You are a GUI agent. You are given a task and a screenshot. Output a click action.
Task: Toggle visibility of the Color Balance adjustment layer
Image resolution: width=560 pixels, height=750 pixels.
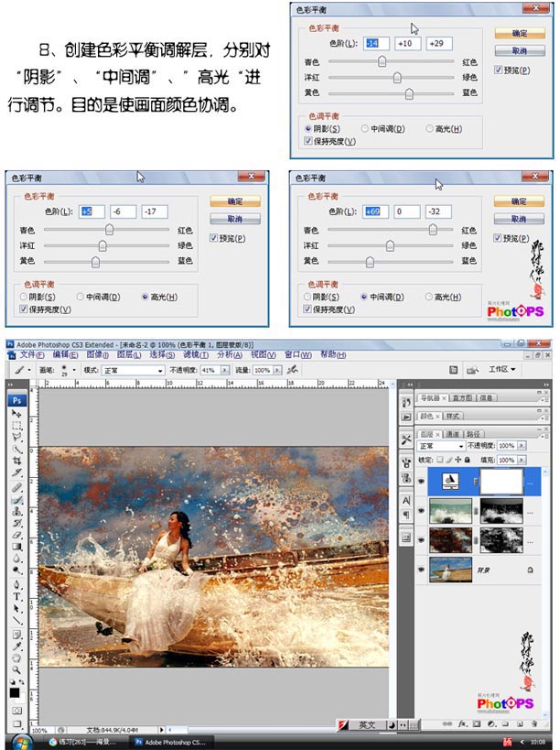421,479
